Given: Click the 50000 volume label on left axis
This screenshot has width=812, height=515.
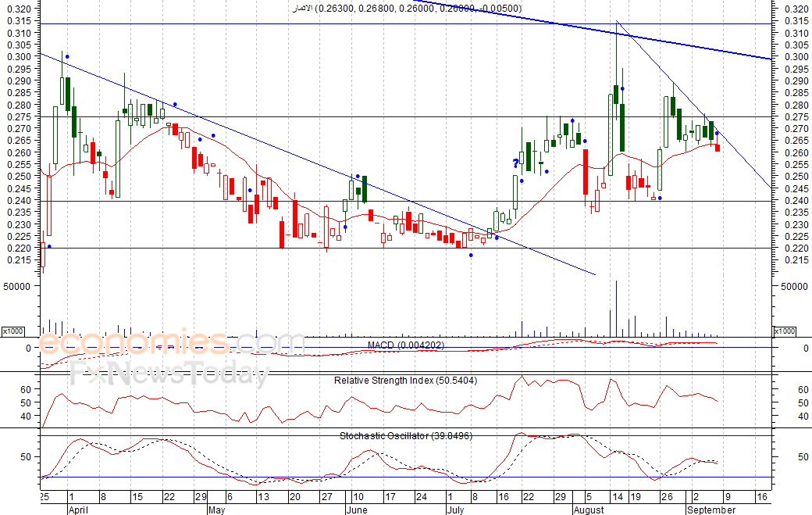Looking at the screenshot, I should [18, 287].
